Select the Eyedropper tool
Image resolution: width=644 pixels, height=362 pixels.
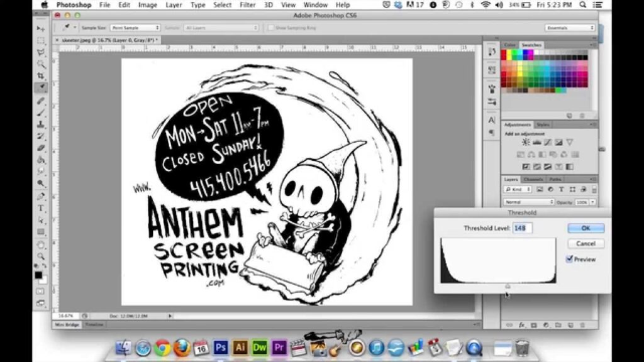point(41,87)
